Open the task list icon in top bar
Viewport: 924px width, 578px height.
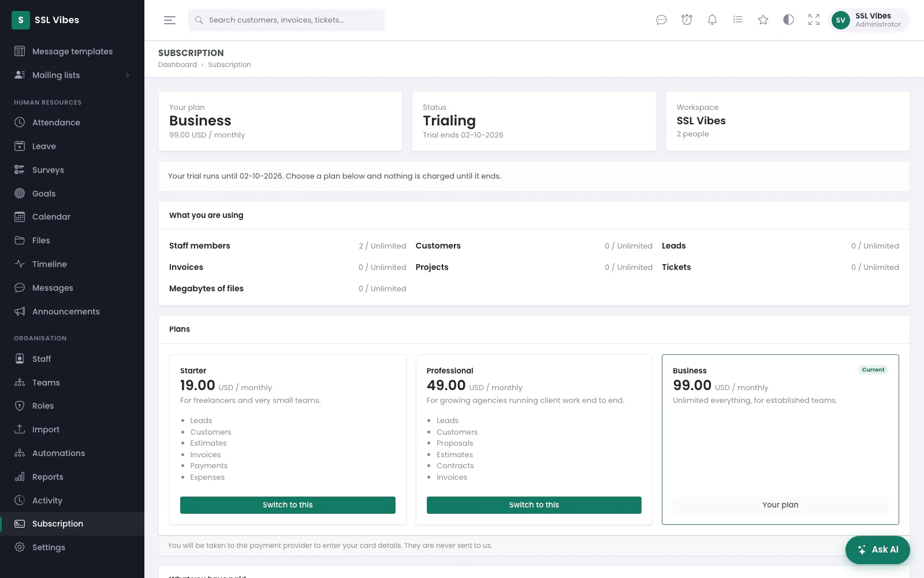(737, 20)
